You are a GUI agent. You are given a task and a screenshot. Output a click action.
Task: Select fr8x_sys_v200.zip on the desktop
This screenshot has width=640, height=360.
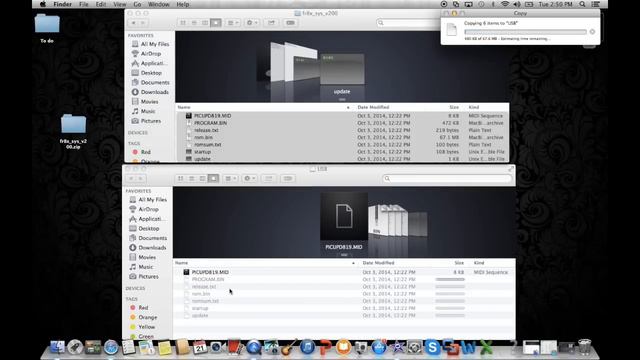(73, 131)
